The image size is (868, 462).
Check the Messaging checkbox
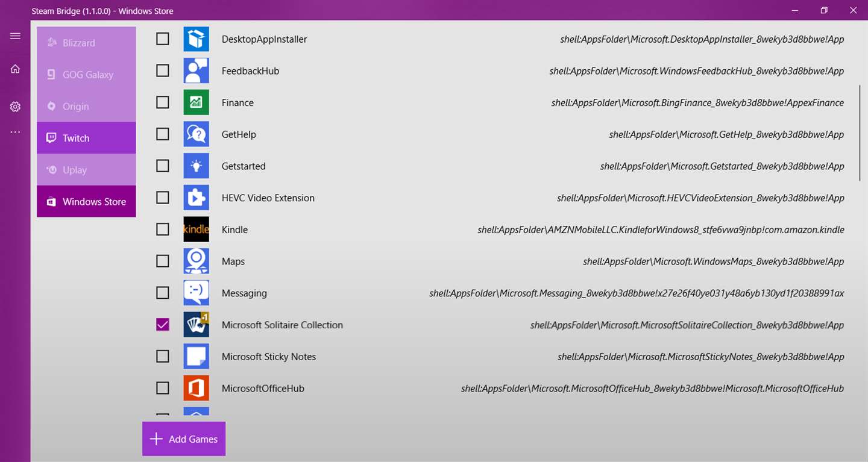tap(163, 293)
